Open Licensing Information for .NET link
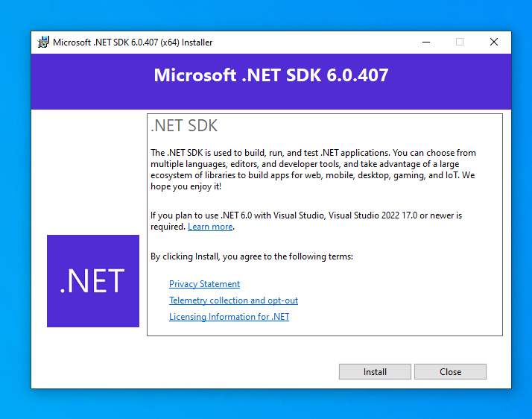Viewport: 532px width, 419px height. (x=229, y=317)
